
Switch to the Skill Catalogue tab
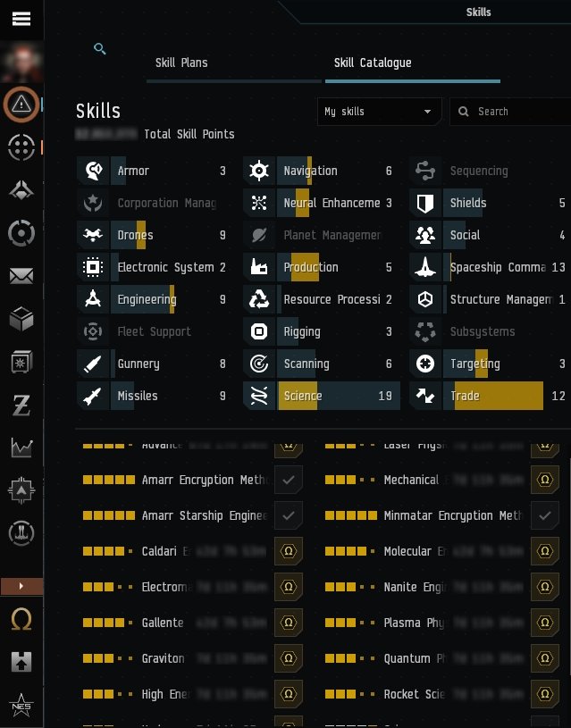[x=373, y=63]
